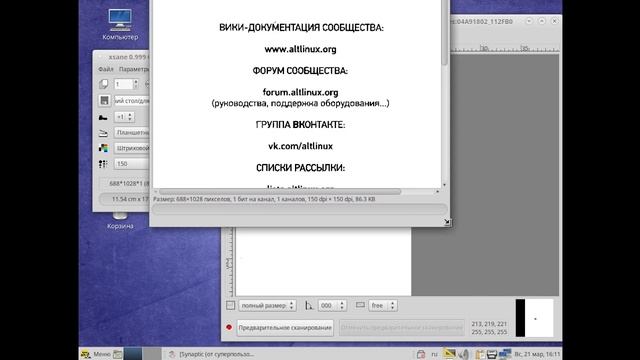640x360 pixels.
Task: Click the red scan indicator dot
Action: pos(229,327)
